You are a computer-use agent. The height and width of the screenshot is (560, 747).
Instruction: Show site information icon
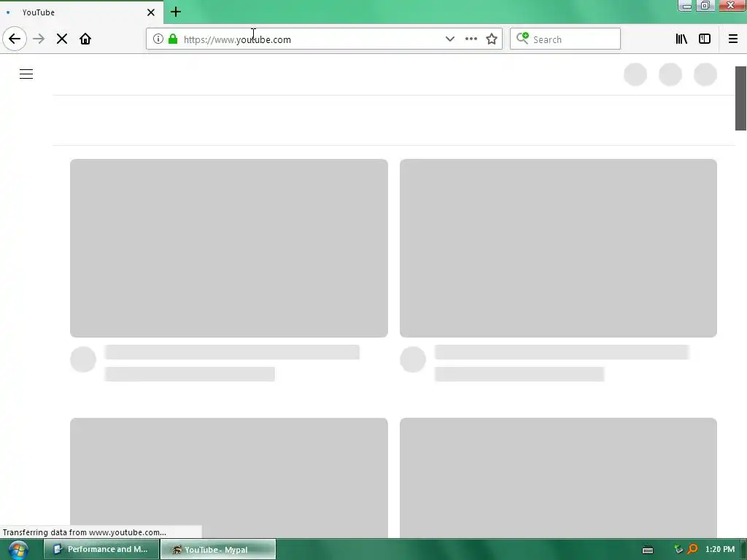(158, 39)
